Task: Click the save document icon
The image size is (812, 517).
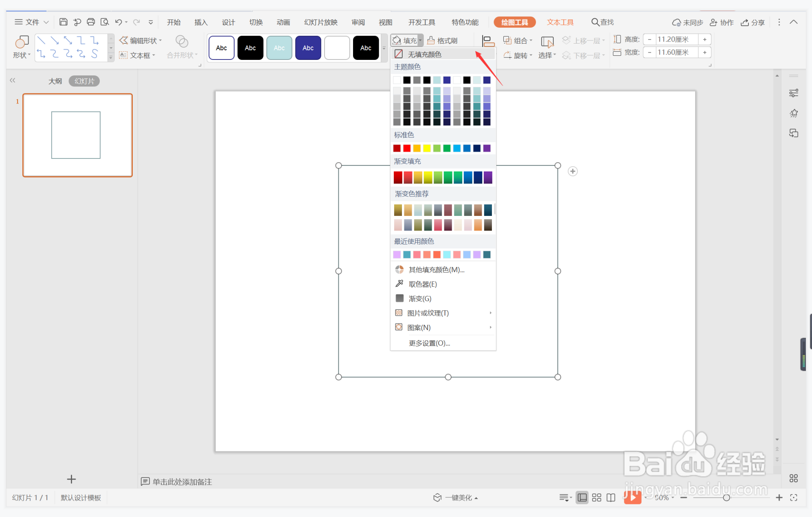Action: pyautogui.click(x=63, y=22)
